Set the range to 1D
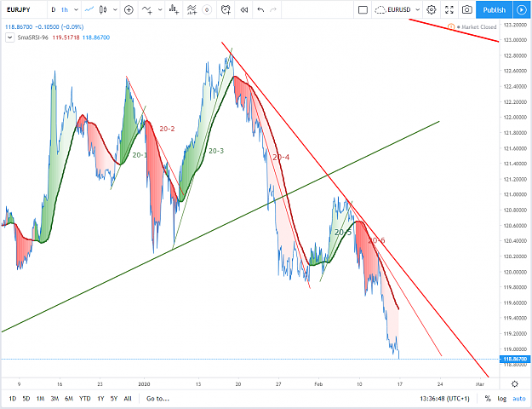 pos(13,399)
